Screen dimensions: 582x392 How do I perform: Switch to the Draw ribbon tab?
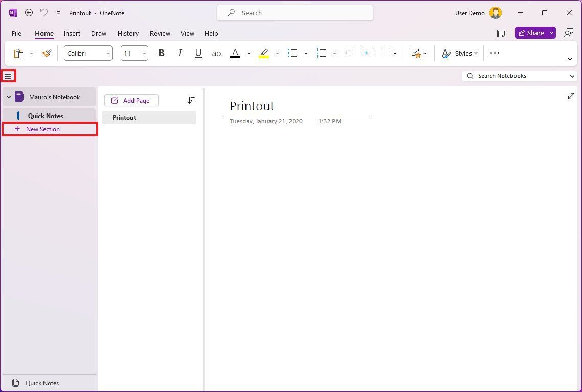(x=98, y=33)
